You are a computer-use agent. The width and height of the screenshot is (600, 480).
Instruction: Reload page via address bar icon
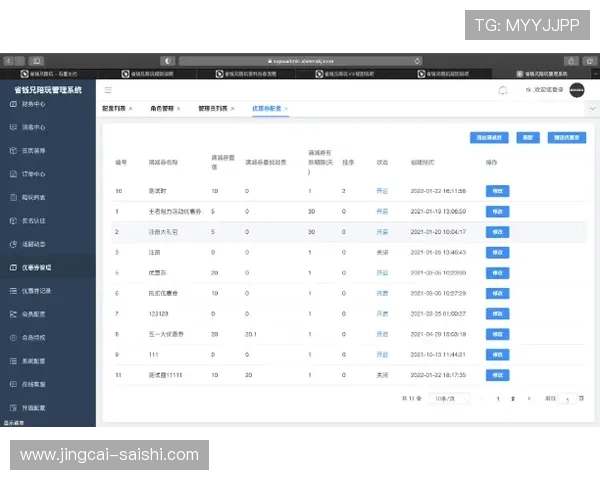coord(417,61)
